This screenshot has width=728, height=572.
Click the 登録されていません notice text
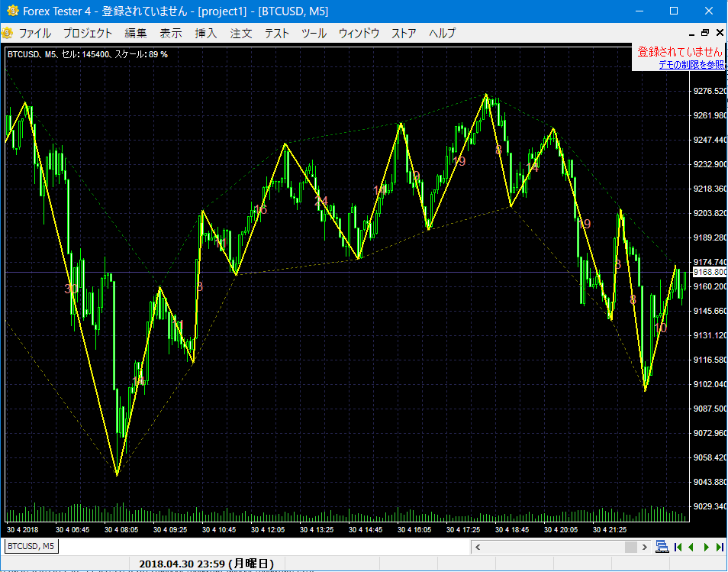click(680, 52)
